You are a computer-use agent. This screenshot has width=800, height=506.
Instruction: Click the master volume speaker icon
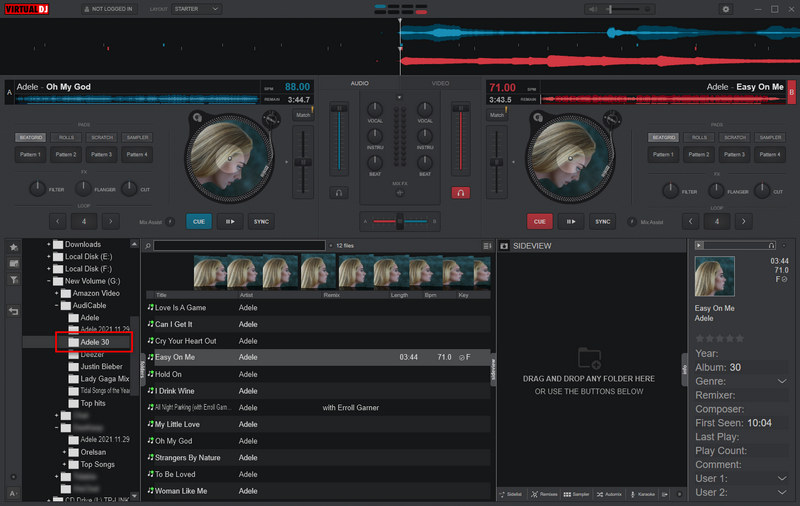click(592, 9)
